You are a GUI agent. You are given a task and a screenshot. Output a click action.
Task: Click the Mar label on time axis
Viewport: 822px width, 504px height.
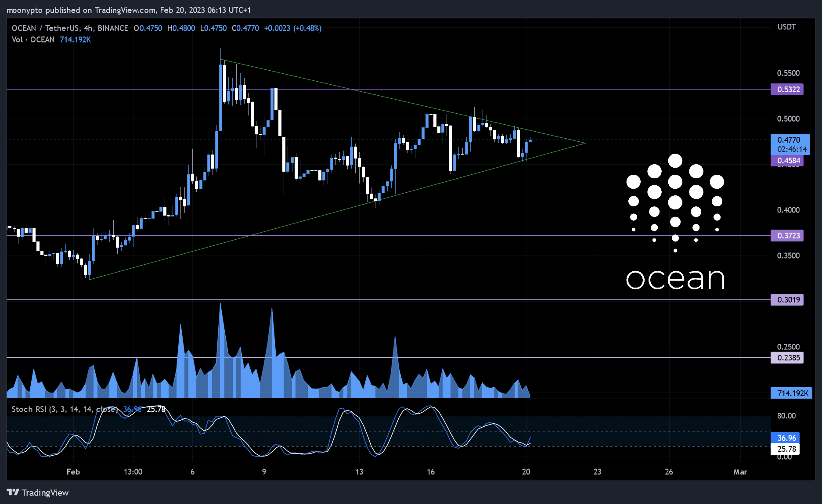coord(740,472)
